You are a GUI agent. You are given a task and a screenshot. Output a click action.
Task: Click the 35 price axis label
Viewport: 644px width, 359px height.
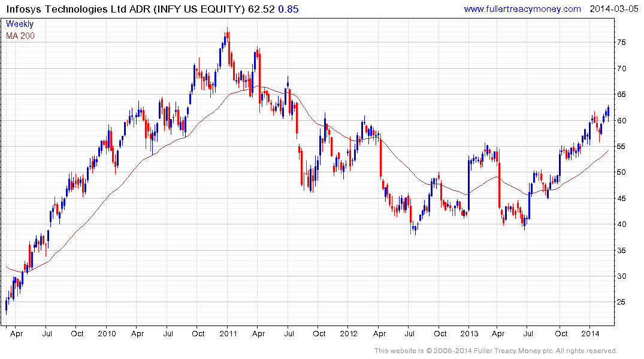(621, 251)
